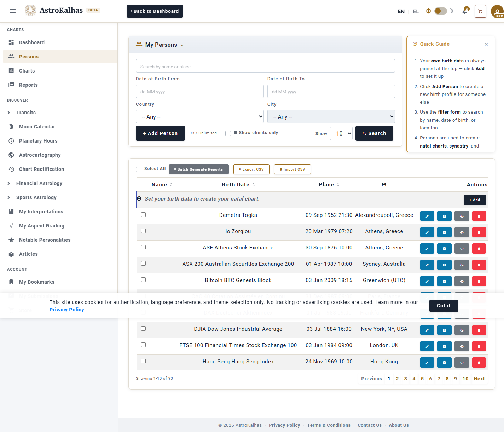504x432 pixels.
Task: Open the Show results count dropdown
Action: tap(341, 133)
